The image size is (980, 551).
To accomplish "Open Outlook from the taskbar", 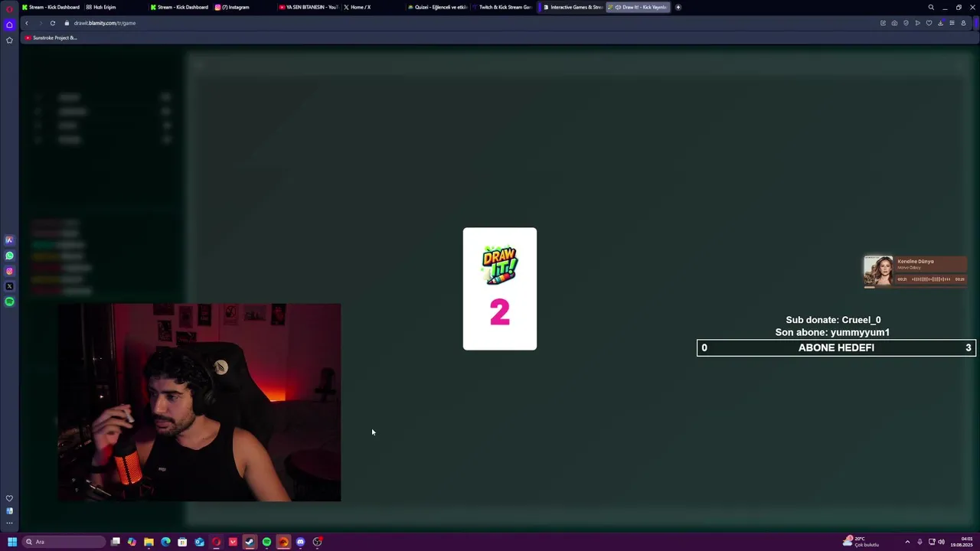I will pos(199,542).
